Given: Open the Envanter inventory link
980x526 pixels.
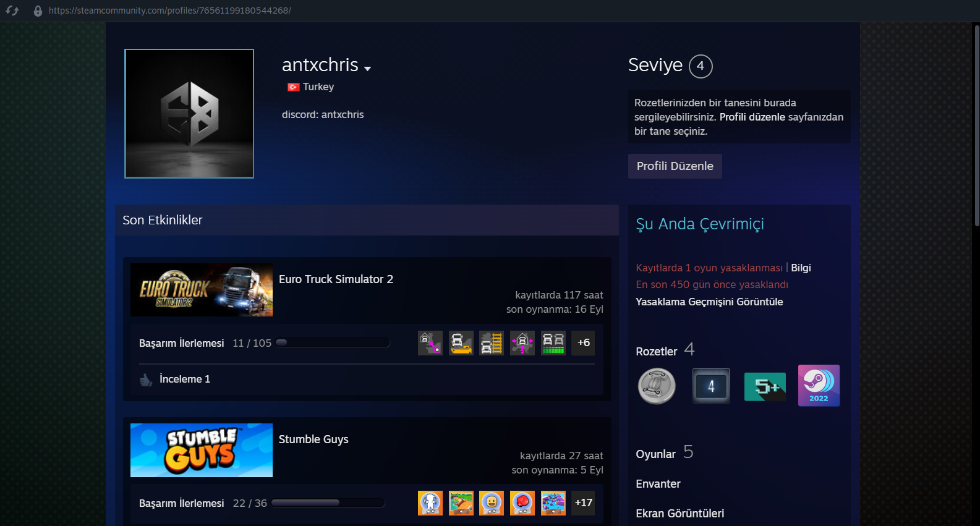Looking at the screenshot, I should coord(658,484).
